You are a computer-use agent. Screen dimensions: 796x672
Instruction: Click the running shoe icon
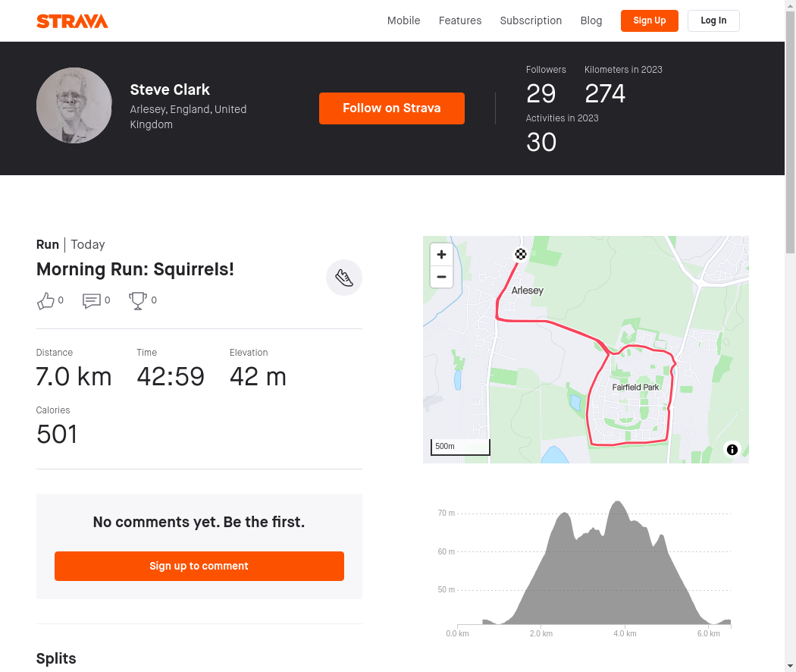click(343, 278)
